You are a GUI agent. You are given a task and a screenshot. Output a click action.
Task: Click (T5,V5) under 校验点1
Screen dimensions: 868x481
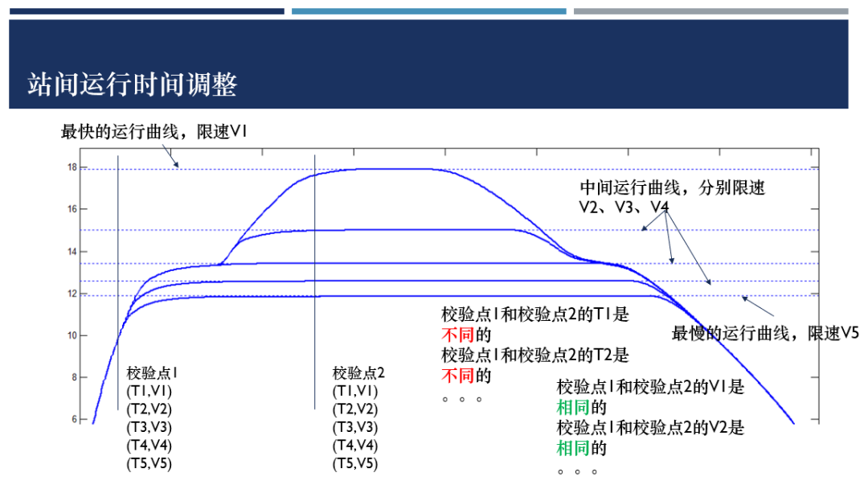(149, 464)
